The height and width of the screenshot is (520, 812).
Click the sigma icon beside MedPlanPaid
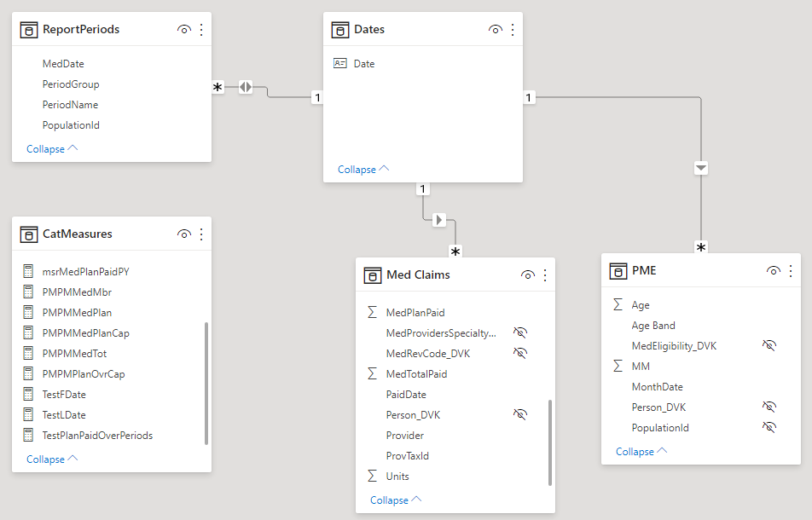[x=372, y=312]
